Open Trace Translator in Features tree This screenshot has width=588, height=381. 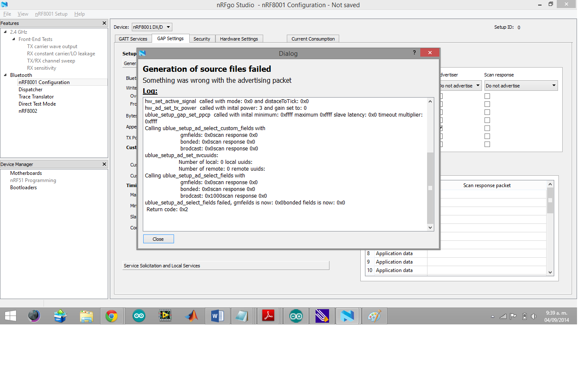pos(36,97)
